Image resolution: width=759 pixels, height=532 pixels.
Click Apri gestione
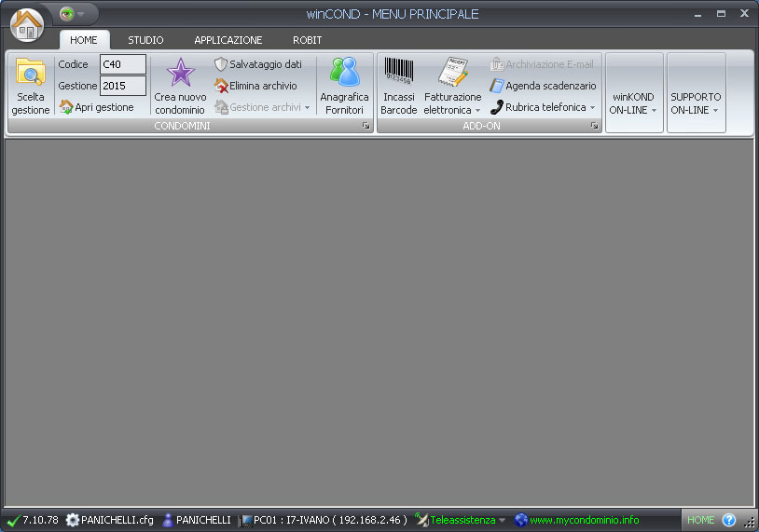tap(97, 107)
